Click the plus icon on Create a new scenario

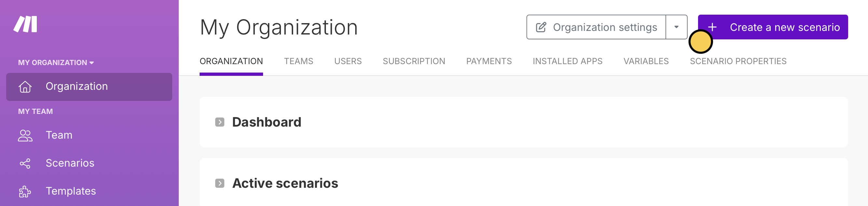tap(712, 27)
